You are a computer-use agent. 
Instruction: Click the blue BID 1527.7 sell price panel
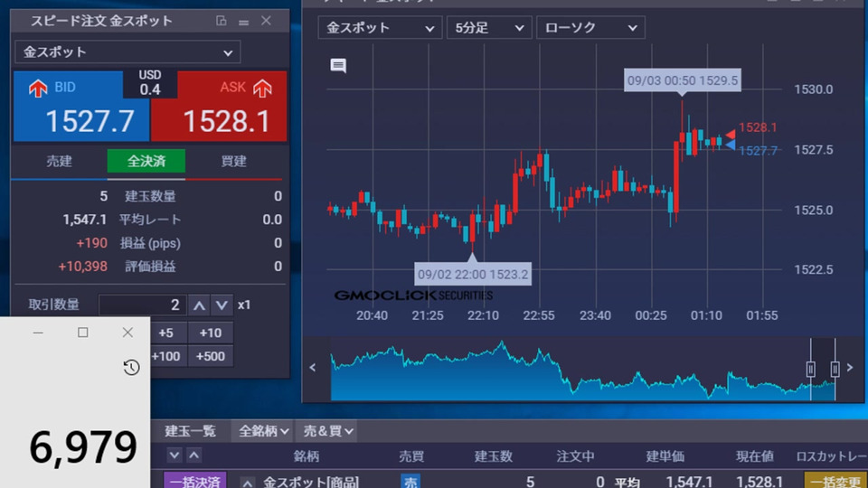coord(81,107)
